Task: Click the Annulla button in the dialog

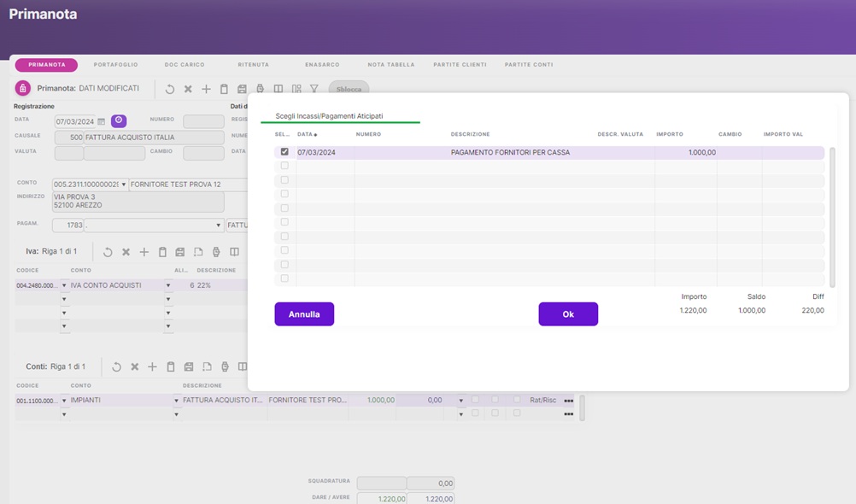Action: pyautogui.click(x=304, y=314)
